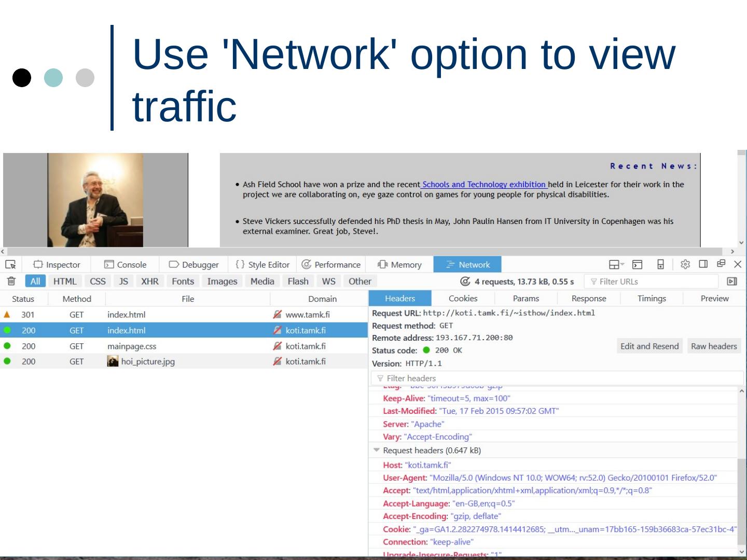Click the green dot beside Status code
Viewport: 747px width, 560px height.
[426, 350]
